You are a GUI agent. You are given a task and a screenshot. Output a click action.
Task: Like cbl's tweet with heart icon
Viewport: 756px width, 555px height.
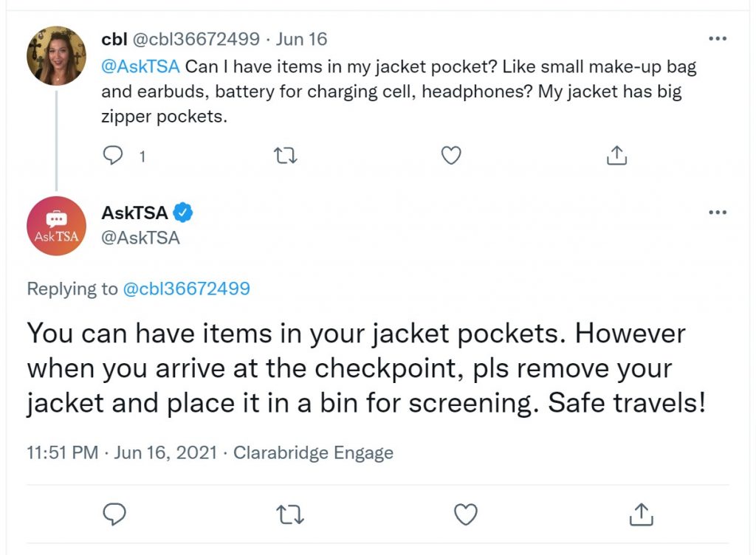[451, 156]
